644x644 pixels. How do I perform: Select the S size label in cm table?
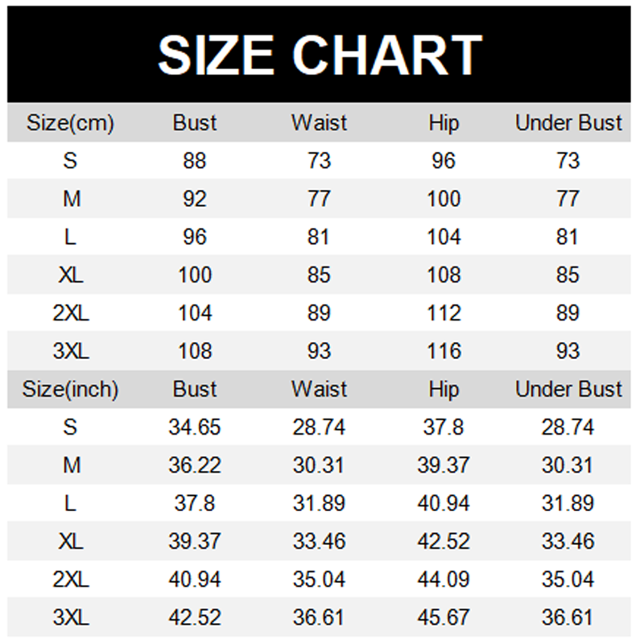(x=71, y=161)
